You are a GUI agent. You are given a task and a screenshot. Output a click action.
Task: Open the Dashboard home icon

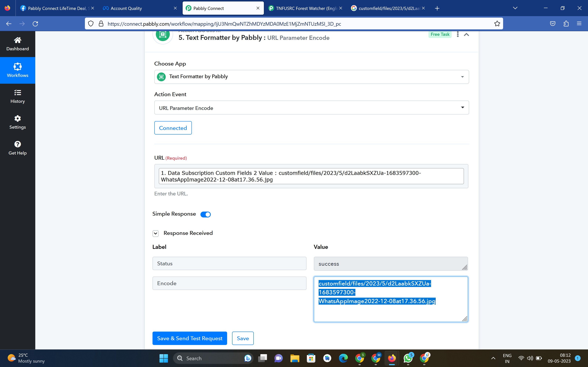click(17, 40)
